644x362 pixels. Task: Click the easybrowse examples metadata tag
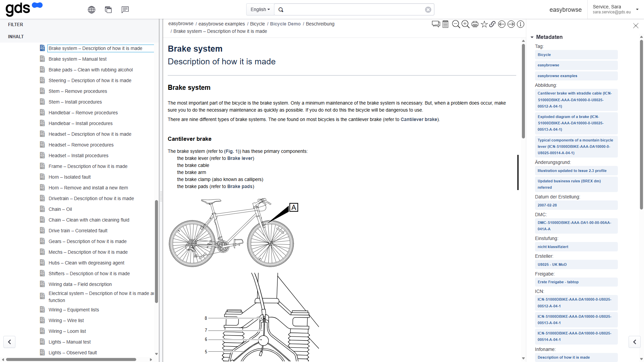[576, 76]
